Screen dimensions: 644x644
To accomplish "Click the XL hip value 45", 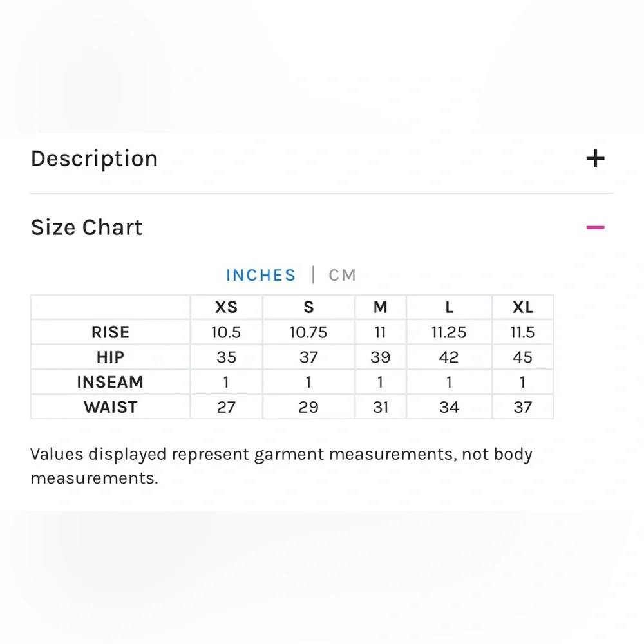I will point(523,357).
